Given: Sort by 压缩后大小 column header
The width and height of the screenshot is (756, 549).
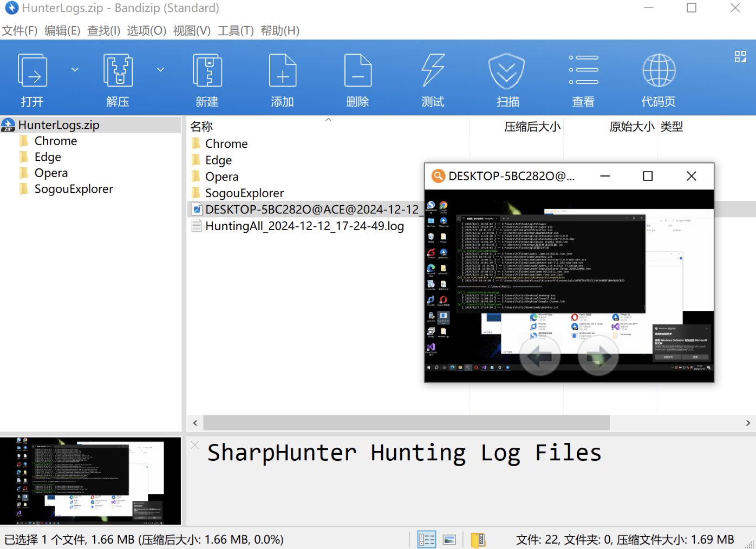Looking at the screenshot, I should (532, 126).
